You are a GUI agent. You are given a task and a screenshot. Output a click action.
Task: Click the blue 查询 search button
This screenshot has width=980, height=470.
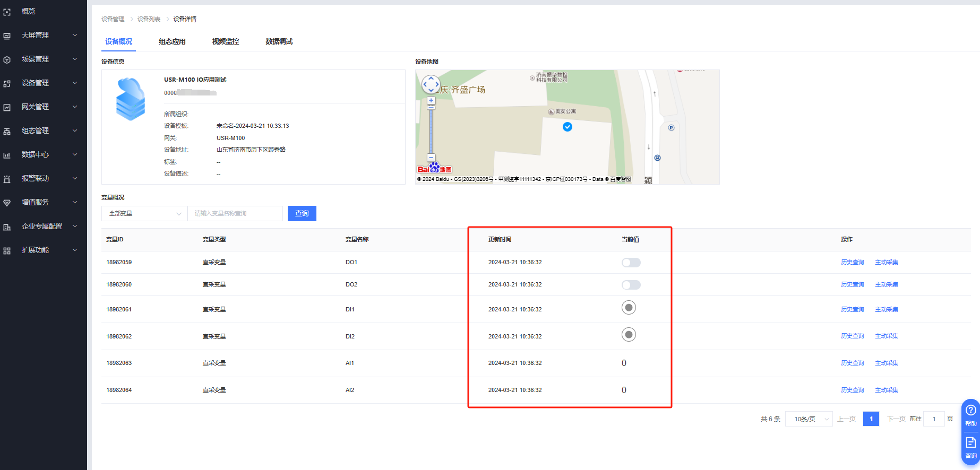[302, 213]
